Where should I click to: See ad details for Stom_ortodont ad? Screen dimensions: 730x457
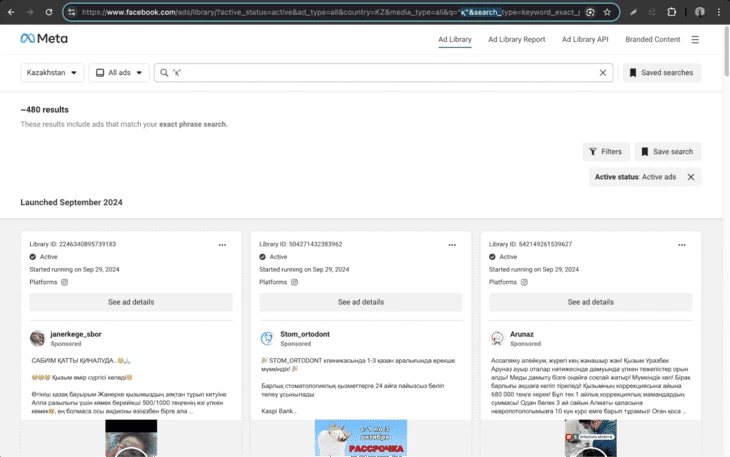pos(361,302)
